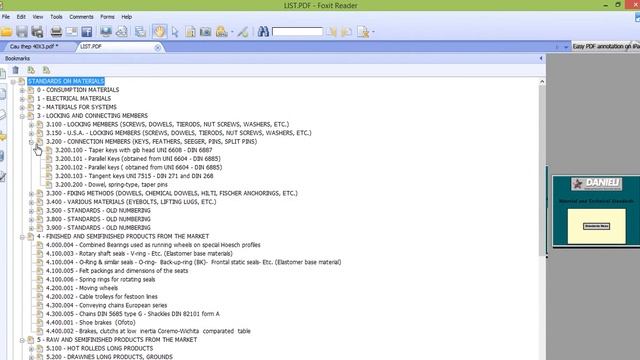Click the Easy PDF annotation ad link

pyautogui.click(x=606, y=46)
